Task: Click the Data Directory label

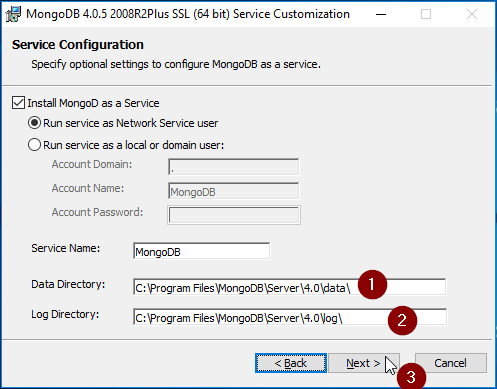Action: click(68, 284)
